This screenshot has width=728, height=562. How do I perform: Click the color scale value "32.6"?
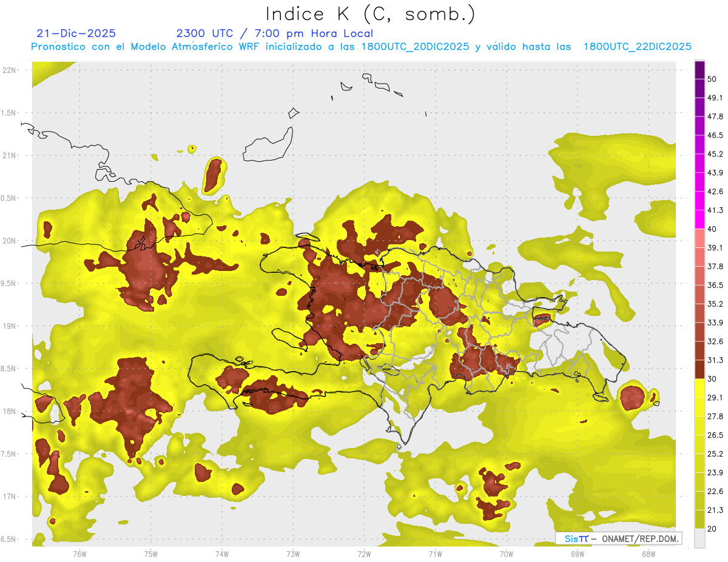(715, 341)
